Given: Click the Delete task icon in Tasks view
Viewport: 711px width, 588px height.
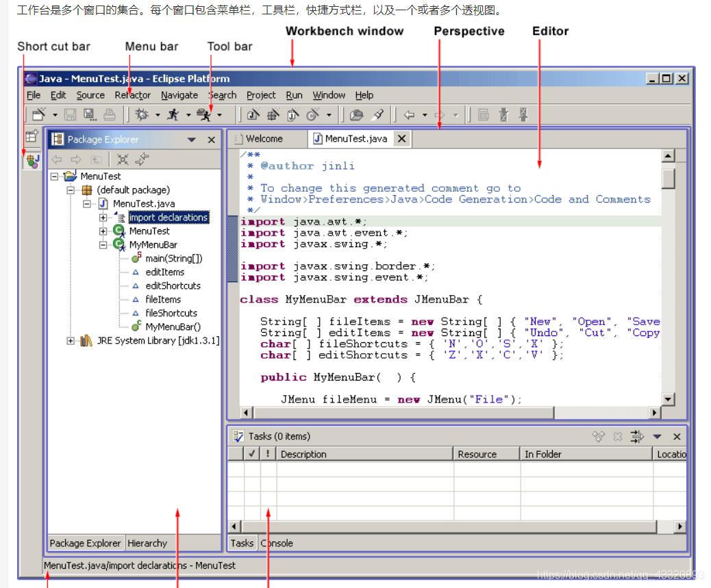Looking at the screenshot, I should click(x=618, y=437).
